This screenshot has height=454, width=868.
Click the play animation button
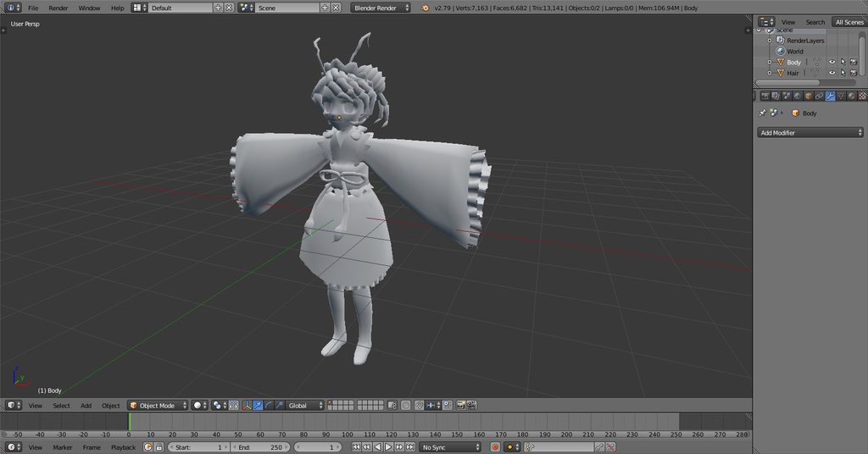(388, 447)
